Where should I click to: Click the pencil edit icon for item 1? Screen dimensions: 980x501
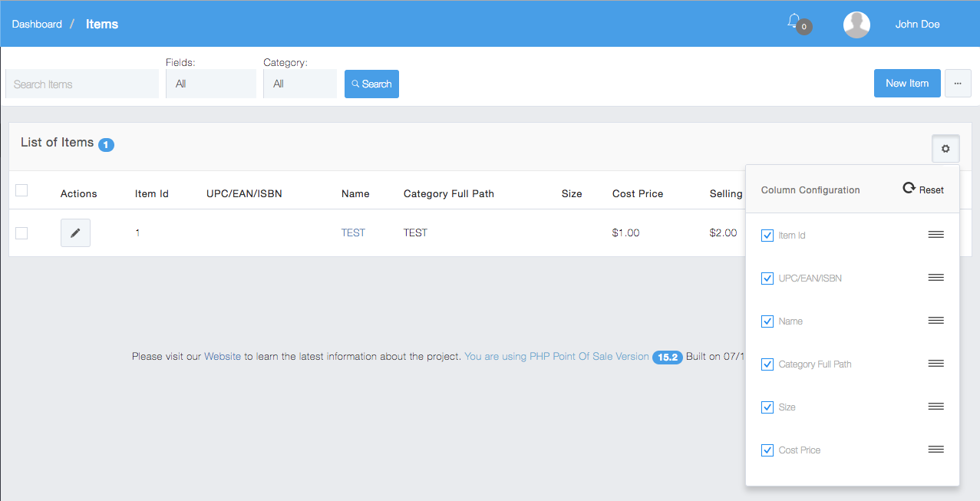pyautogui.click(x=75, y=233)
